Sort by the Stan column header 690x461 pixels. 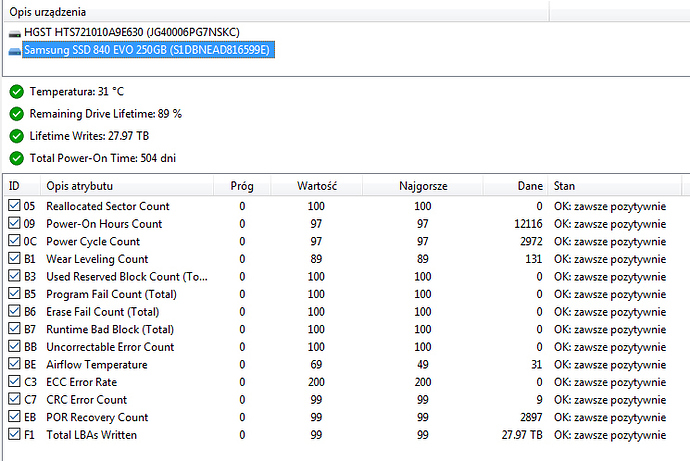pyautogui.click(x=615, y=186)
